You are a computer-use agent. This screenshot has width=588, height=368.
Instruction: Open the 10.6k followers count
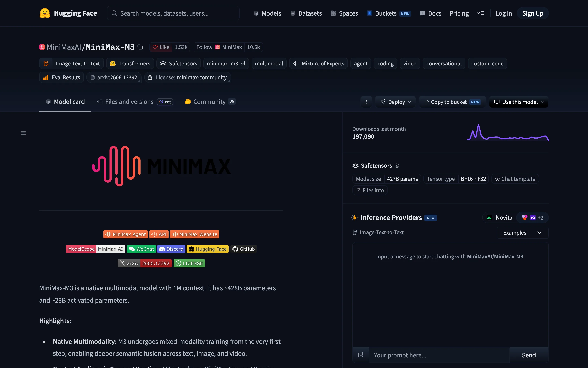coord(253,47)
